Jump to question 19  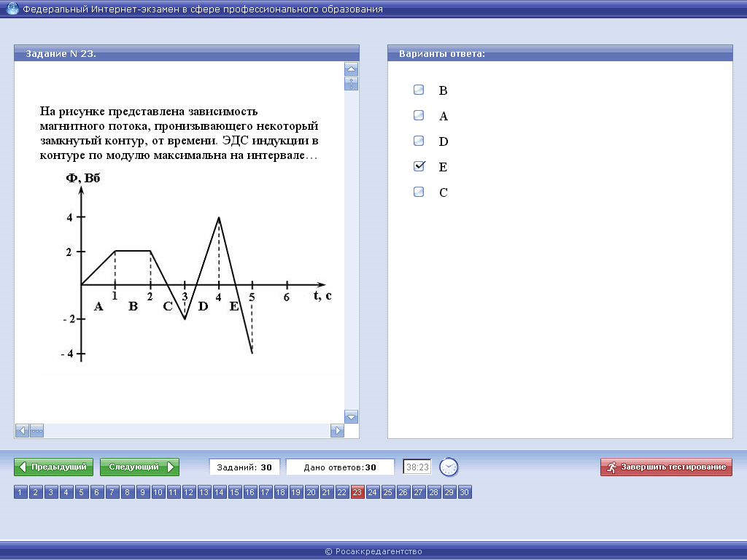click(296, 492)
